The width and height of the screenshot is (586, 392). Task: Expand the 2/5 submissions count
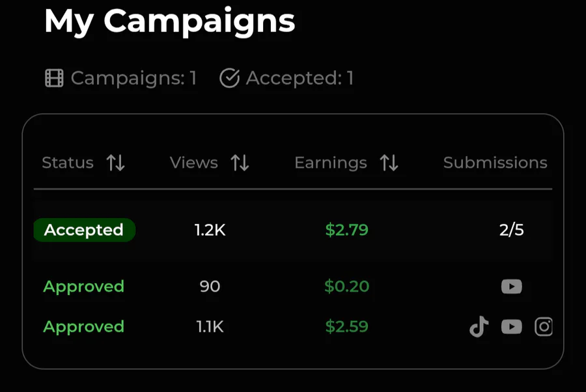point(511,230)
